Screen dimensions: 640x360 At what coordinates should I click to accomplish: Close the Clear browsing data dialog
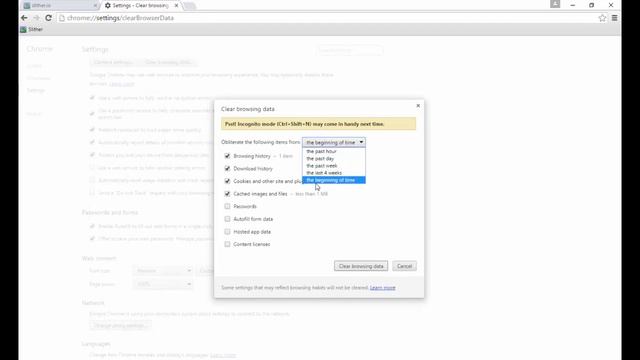(x=418, y=106)
